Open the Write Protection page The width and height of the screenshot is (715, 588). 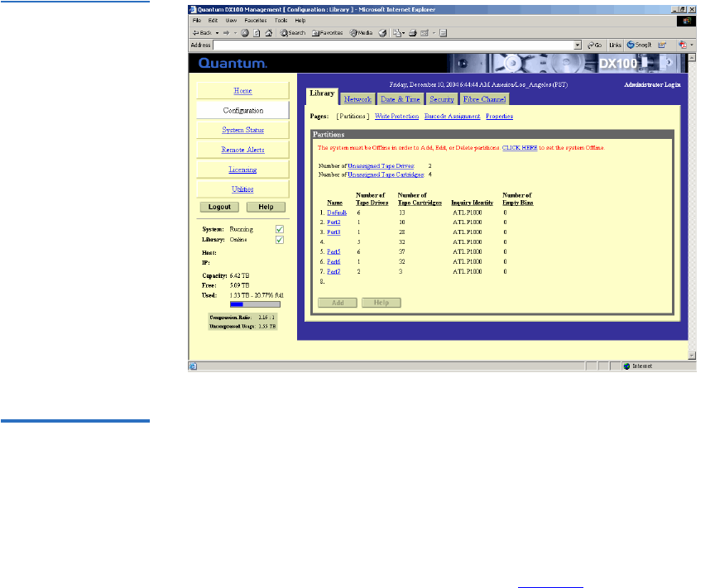pos(396,117)
